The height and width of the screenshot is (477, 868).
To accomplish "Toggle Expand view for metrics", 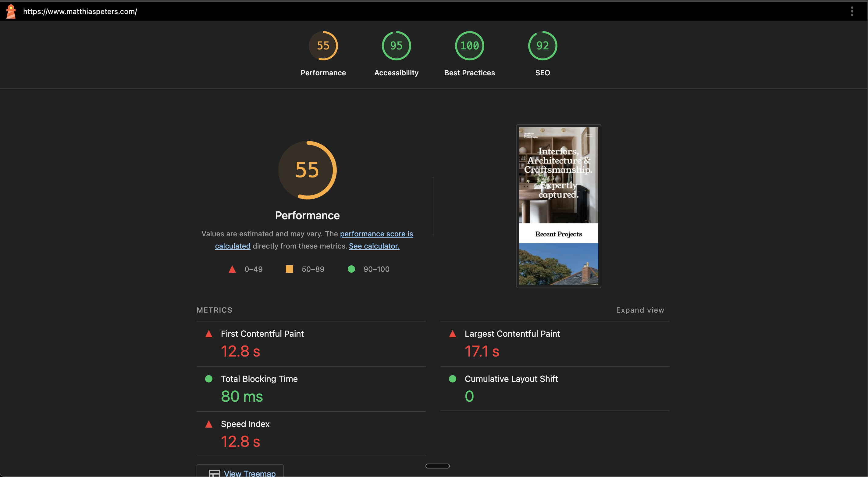I will [x=640, y=310].
